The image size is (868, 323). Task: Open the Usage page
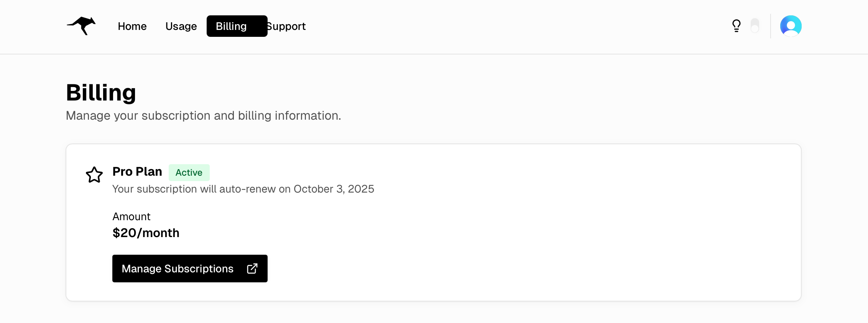pos(181,26)
